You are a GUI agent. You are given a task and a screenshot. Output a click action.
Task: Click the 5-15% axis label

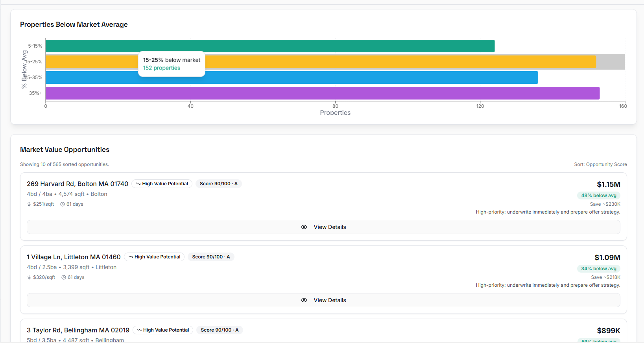pyautogui.click(x=35, y=46)
